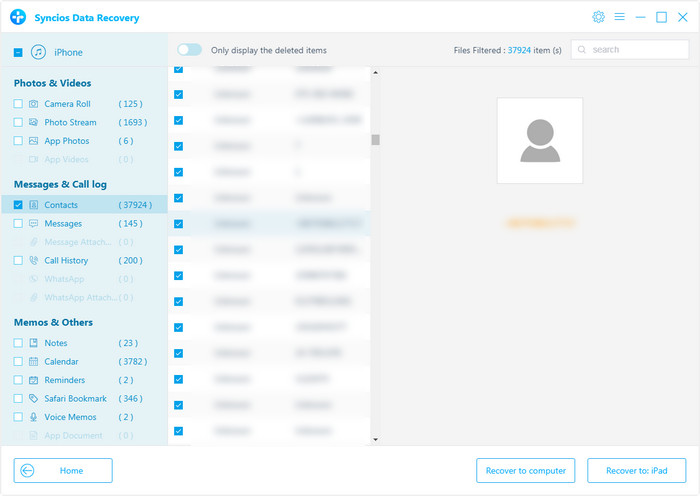
Task: Click the Photo Stream icon
Action: 33,122
